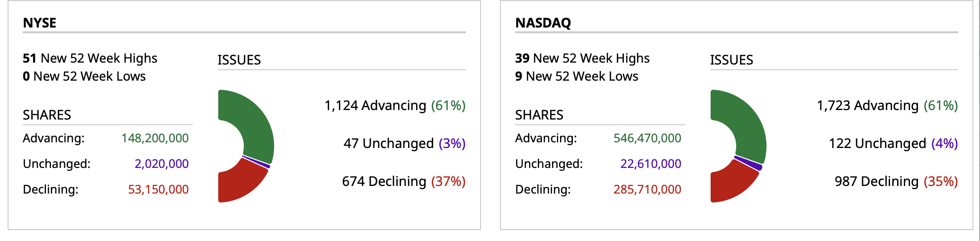Click the 987 Declining issues label
The image size is (980, 241).
pyautogui.click(x=896, y=181)
